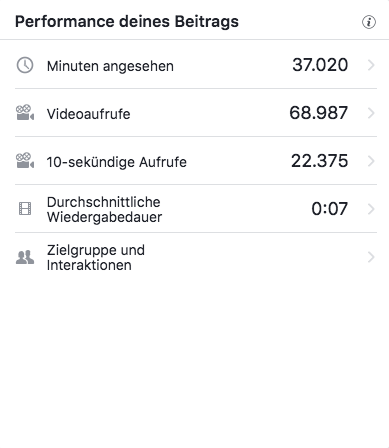Open the Durchschnittliche Wiedergabedauer text
The image size is (389, 448).
click(x=104, y=209)
